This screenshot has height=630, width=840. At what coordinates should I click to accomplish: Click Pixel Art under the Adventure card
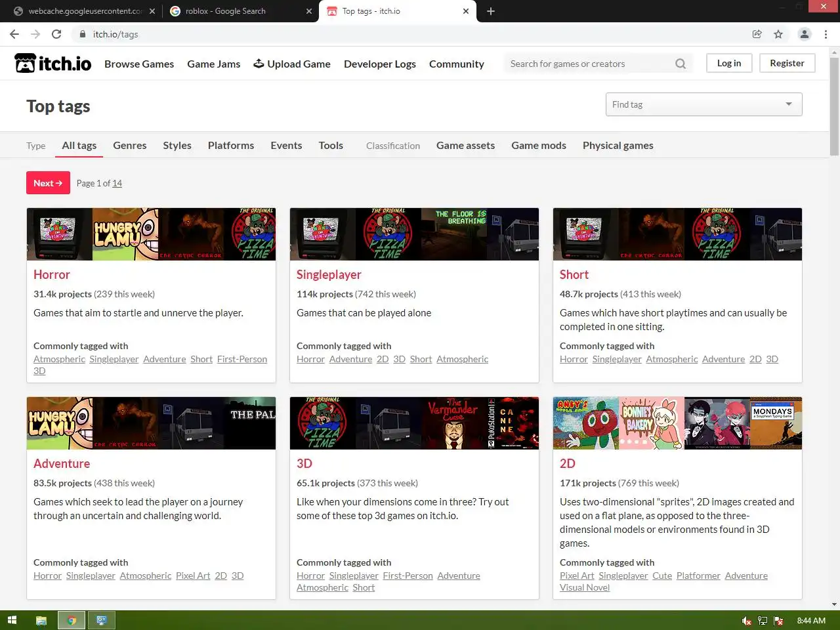tap(193, 576)
